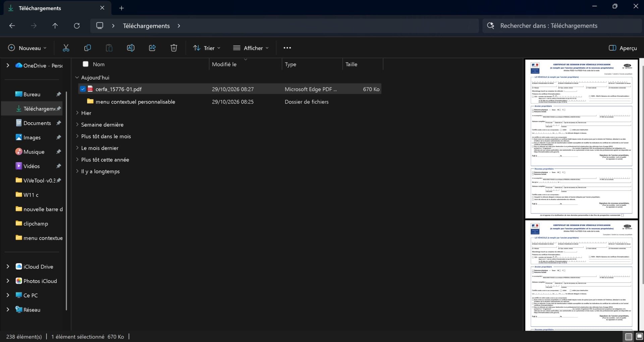
Task: Click Téléchargements in the address bar
Action: coord(146,26)
